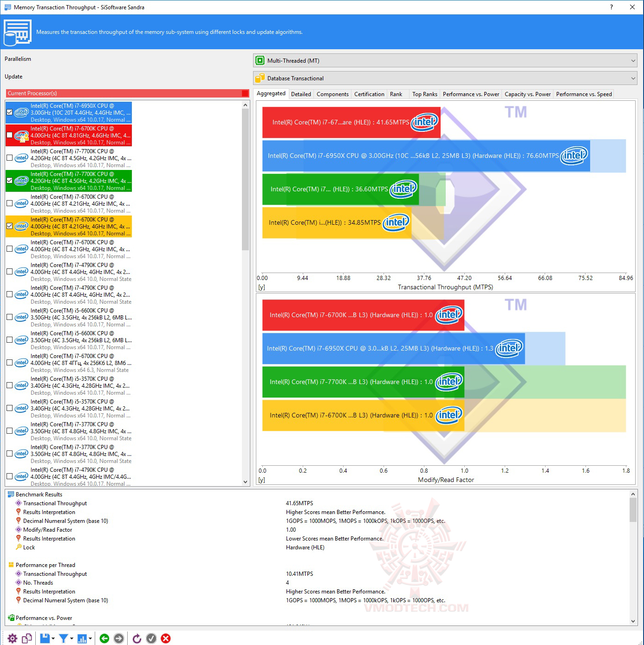The width and height of the screenshot is (644, 645).
Task: Uncheck the i7-6950X processor checkbox
Action: (10, 112)
